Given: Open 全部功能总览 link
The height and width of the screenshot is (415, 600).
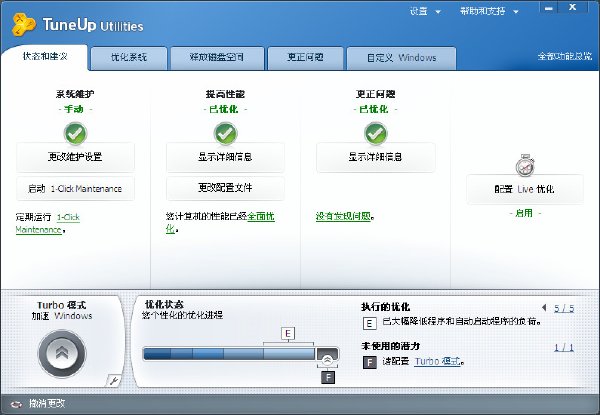Looking at the screenshot, I should 565,57.
